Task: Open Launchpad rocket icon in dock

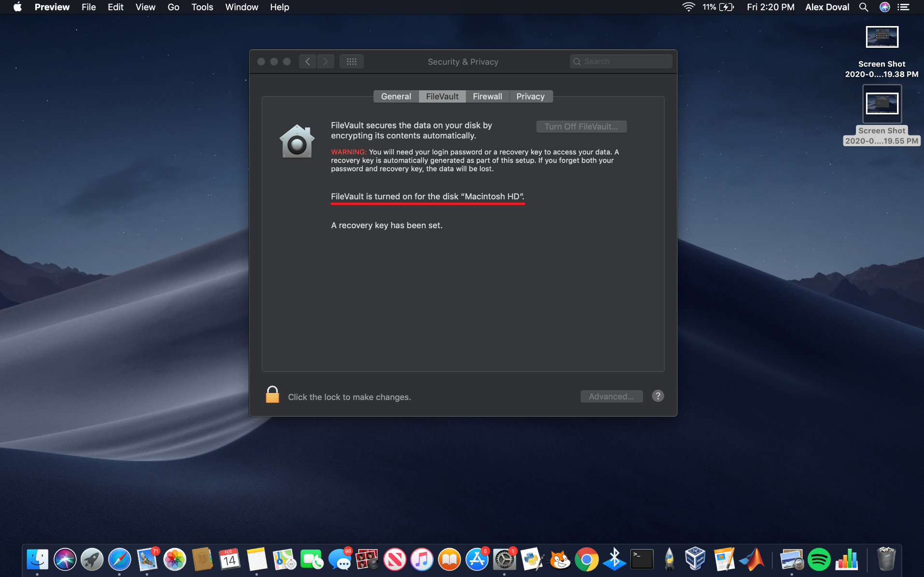Action: click(x=92, y=560)
